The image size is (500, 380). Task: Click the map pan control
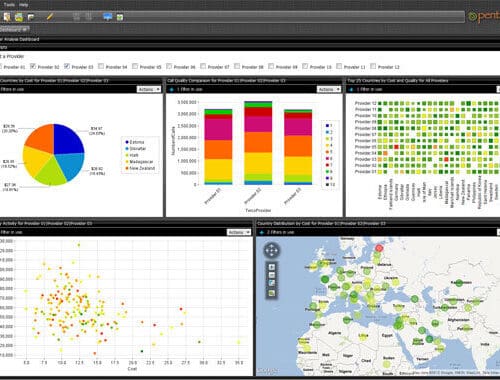(272, 250)
